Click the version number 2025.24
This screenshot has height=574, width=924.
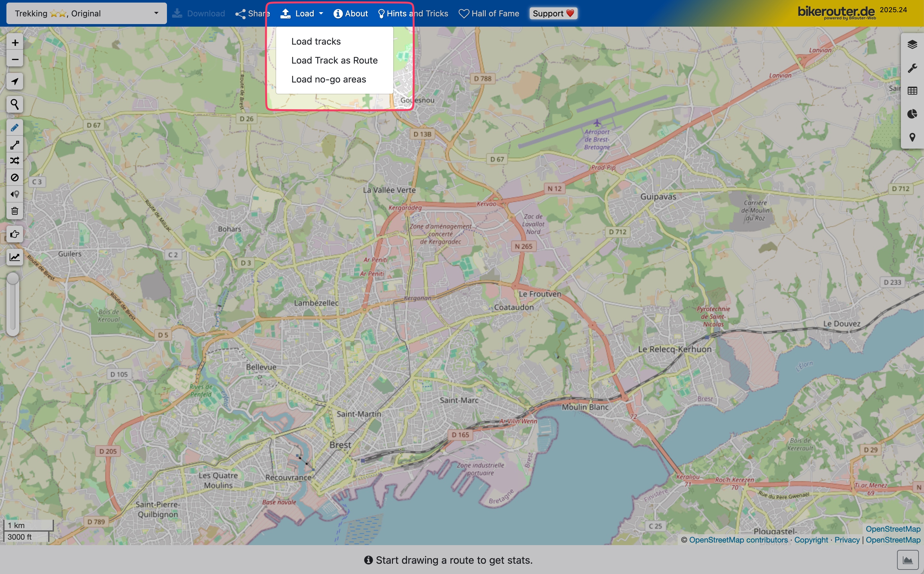(x=893, y=10)
